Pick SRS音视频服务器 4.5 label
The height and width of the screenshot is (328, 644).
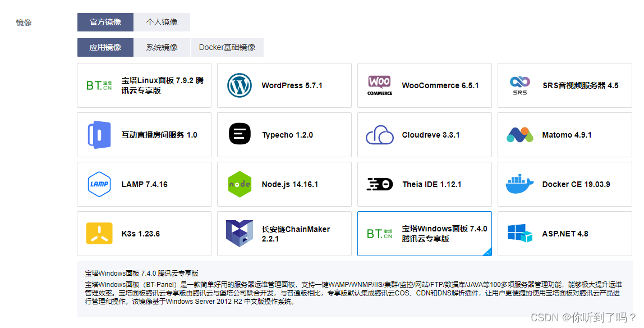[581, 85]
